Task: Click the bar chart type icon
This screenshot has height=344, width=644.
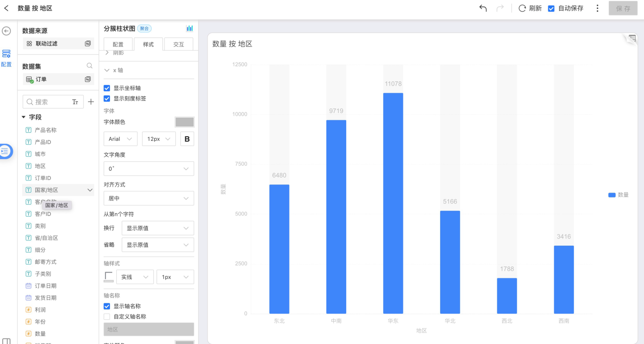Action: [190, 29]
